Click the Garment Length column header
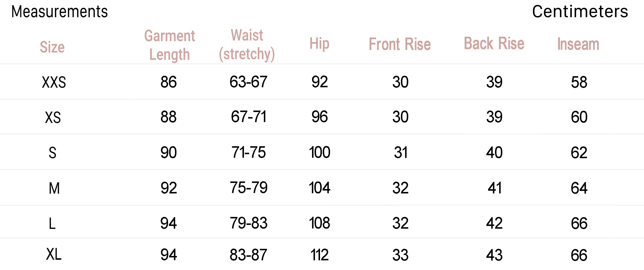 point(170,45)
